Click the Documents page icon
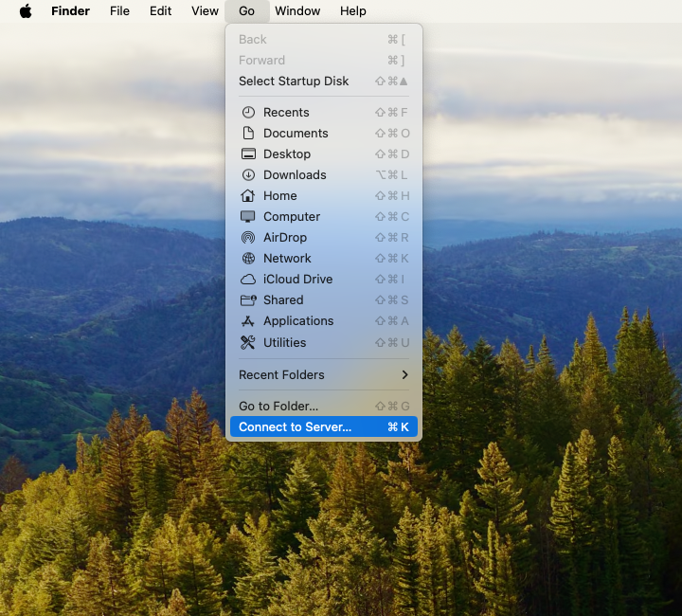This screenshot has width=682, height=616. (x=248, y=134)
